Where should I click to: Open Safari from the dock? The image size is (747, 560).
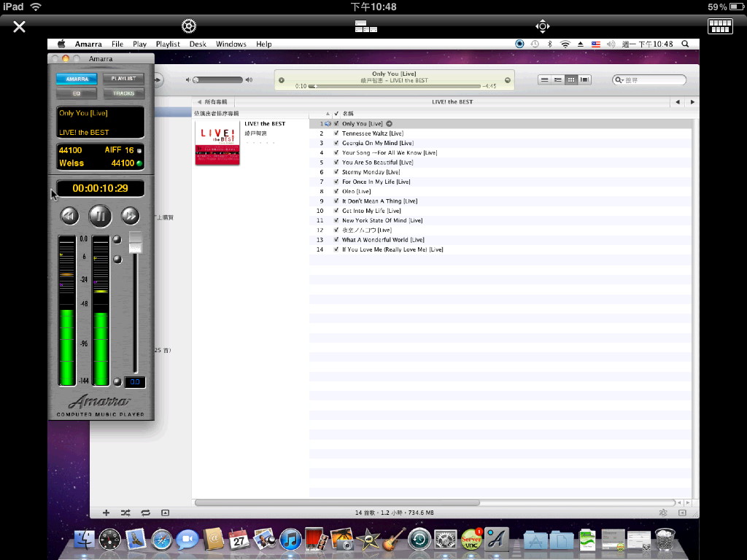click(161, 540)
